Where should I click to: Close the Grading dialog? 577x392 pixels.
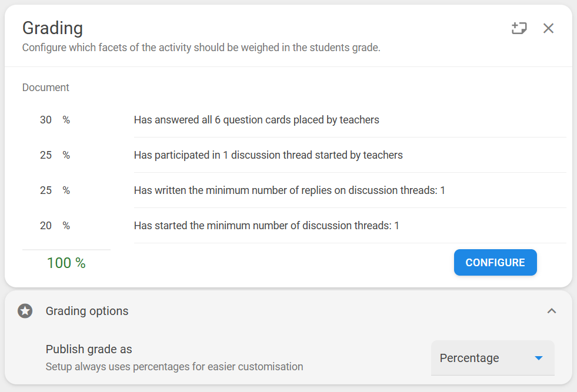click(x=548, y=28)
